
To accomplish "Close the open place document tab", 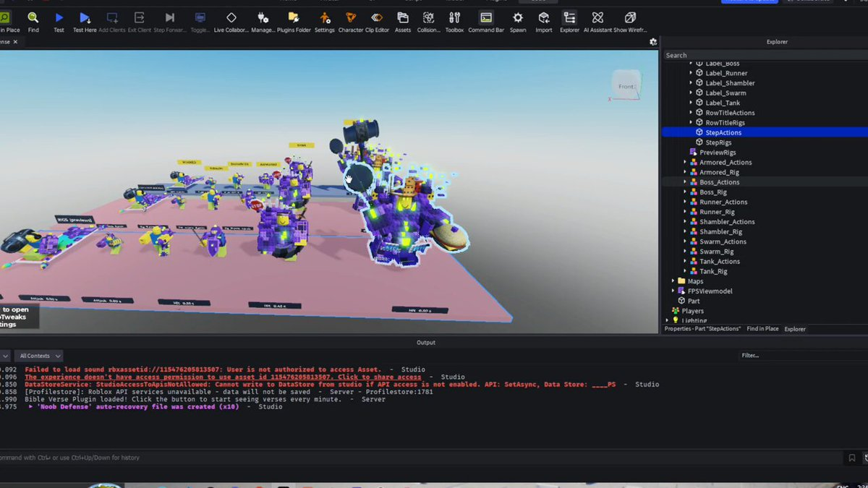I will [15, 42].
